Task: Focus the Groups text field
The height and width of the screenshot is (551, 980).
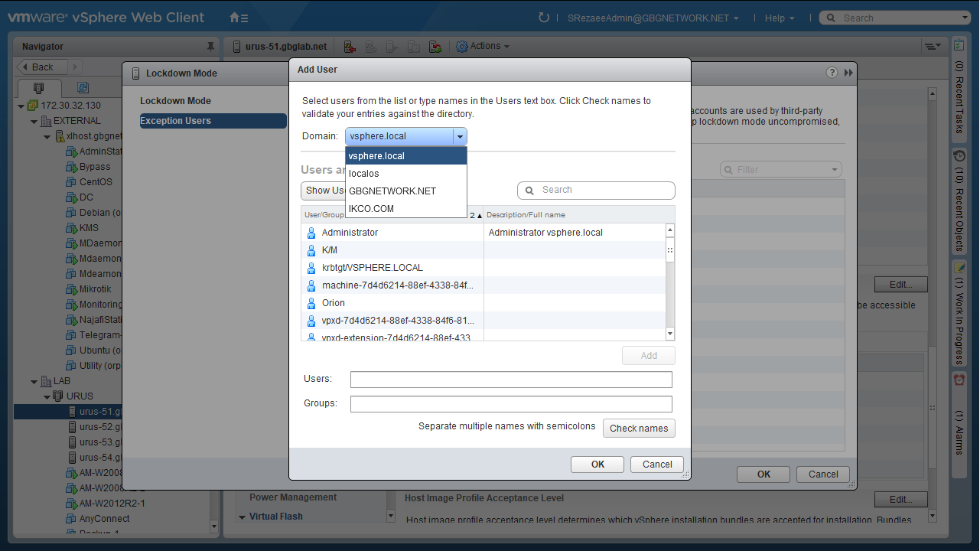Action: coord(511,404)
